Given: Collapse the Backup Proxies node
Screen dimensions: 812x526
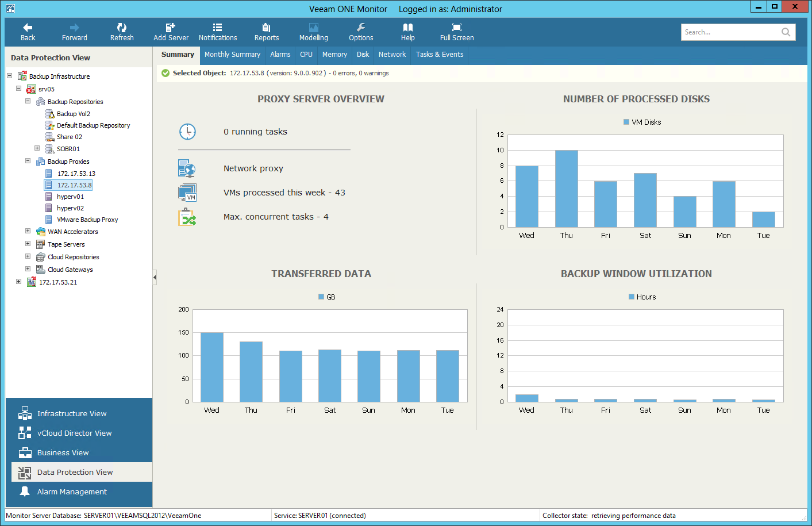Looking at the screenshot, I should pyautogui.click(x=28, y=161).
